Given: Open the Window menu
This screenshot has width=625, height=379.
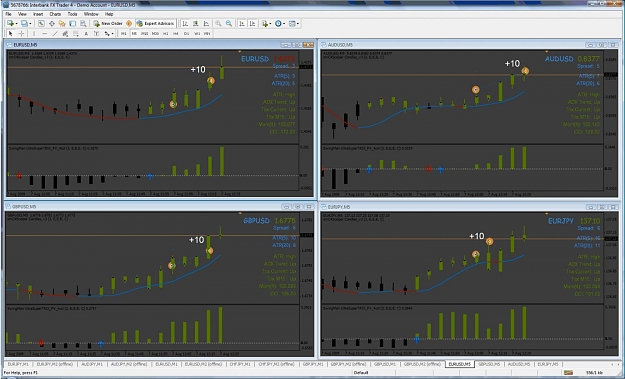Looking at the screenshot, I should (x=91, y=14).
